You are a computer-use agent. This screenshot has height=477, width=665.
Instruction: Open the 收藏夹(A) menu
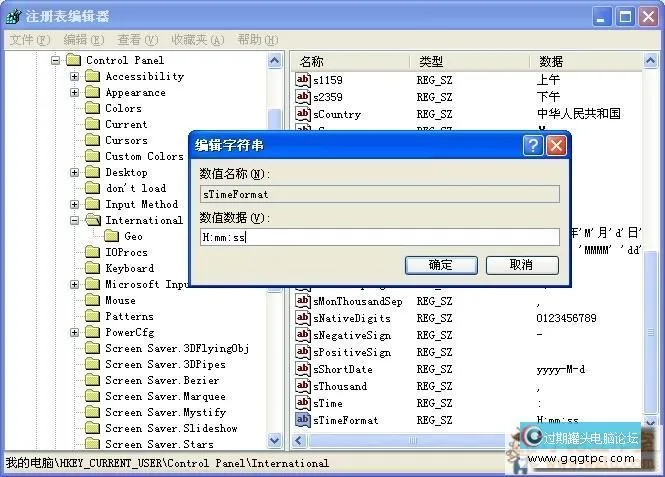(198, 40)
